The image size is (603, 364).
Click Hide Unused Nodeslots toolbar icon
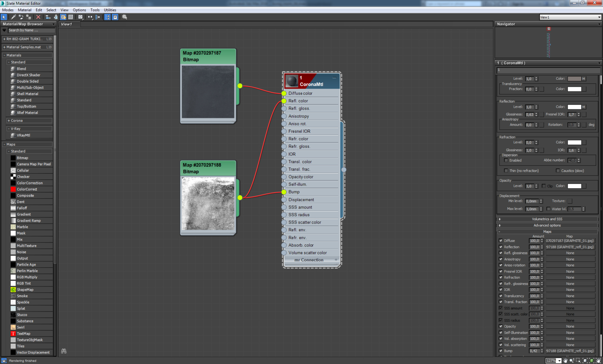(x=56, y=17)
